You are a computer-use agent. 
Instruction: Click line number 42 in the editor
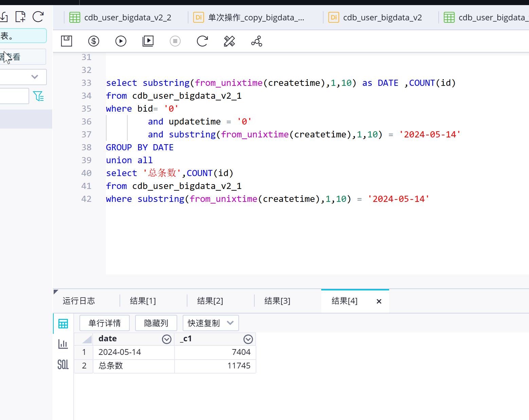pos(86,199)
